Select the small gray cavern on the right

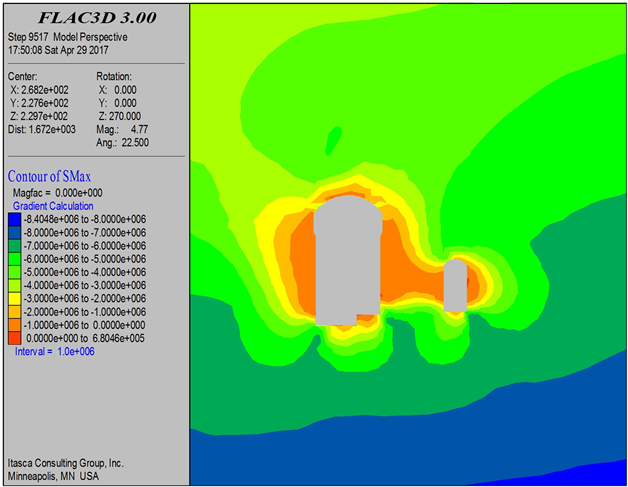coord(455,285)
